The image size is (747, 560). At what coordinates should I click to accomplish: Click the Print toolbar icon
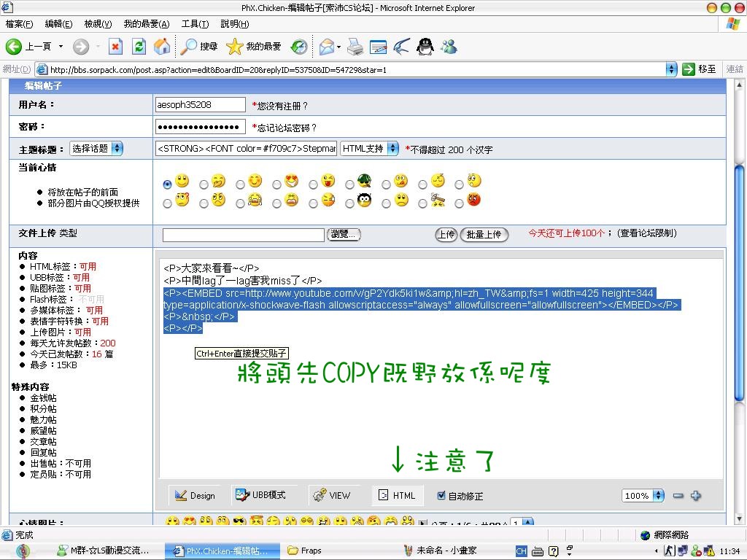355,47
